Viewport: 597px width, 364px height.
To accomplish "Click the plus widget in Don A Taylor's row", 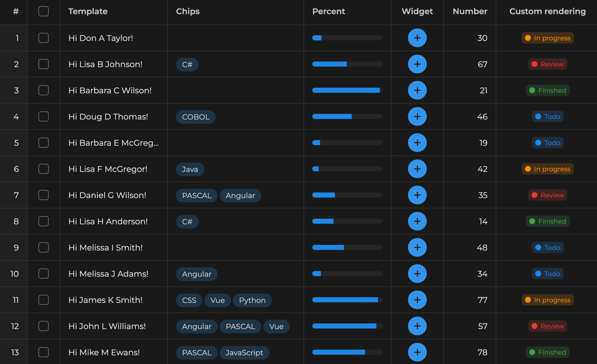I will click(417, 38).
